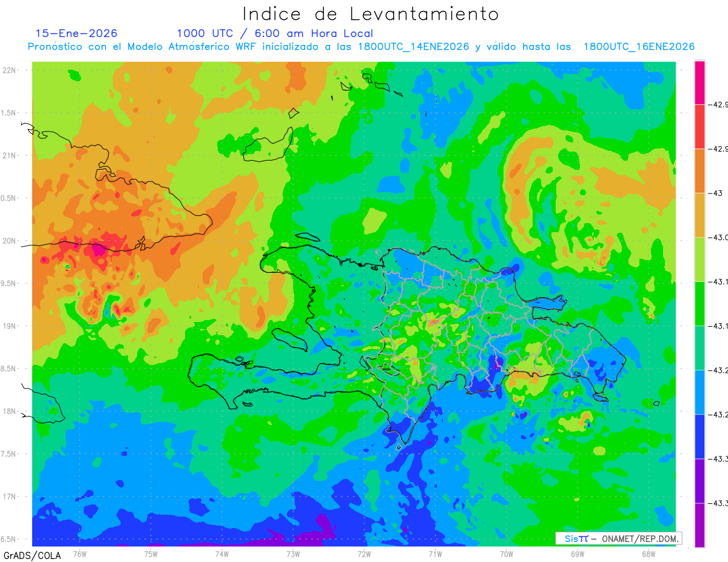Screen dimensions: 728x562
Task: Click the '1000 UTC / 6:00 am Hora Local' text
Action: [x=275, y=33]
